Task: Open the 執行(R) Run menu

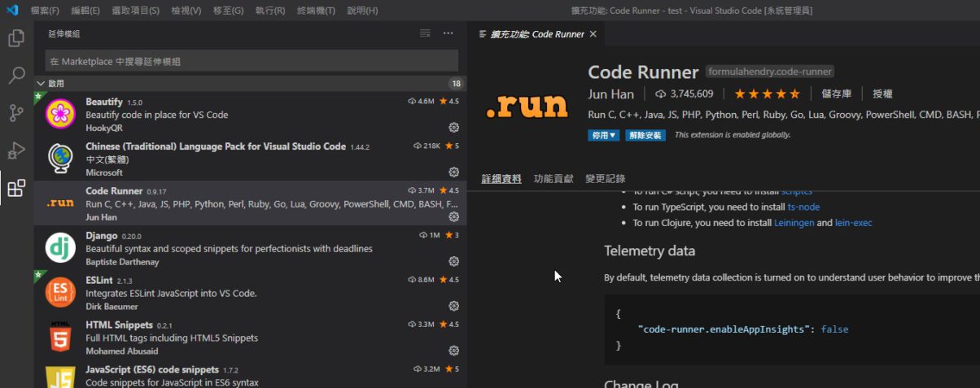Action: coord(270,11)
